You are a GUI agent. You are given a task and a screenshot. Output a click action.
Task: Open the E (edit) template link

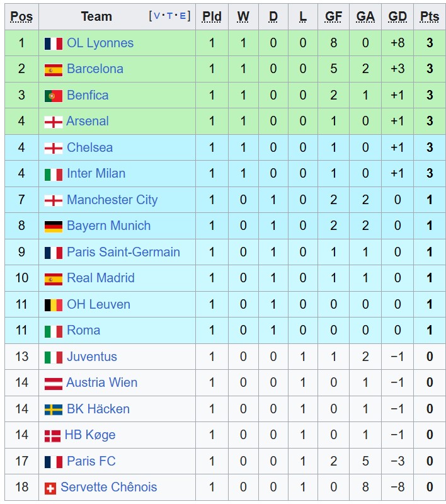point(183,16)
